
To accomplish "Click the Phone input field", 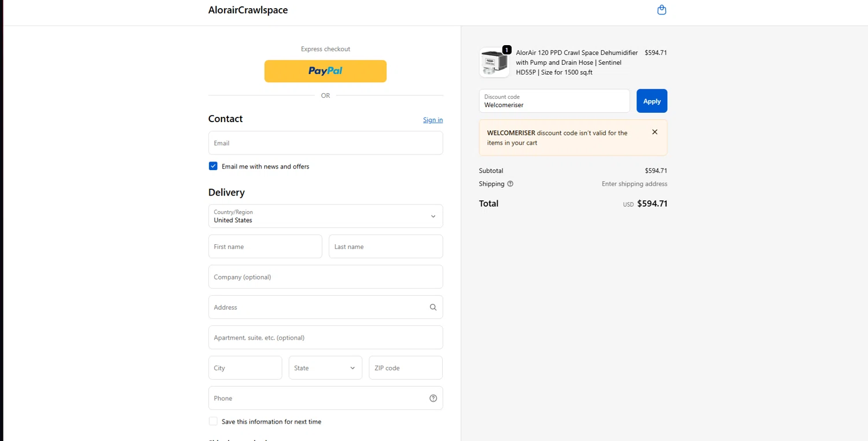I will [x=326, y=398].
